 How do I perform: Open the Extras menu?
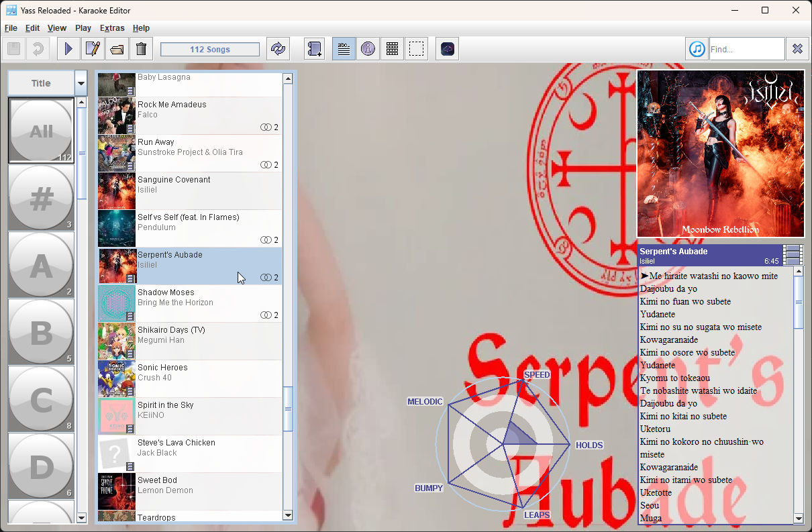(x=112, y=28)
